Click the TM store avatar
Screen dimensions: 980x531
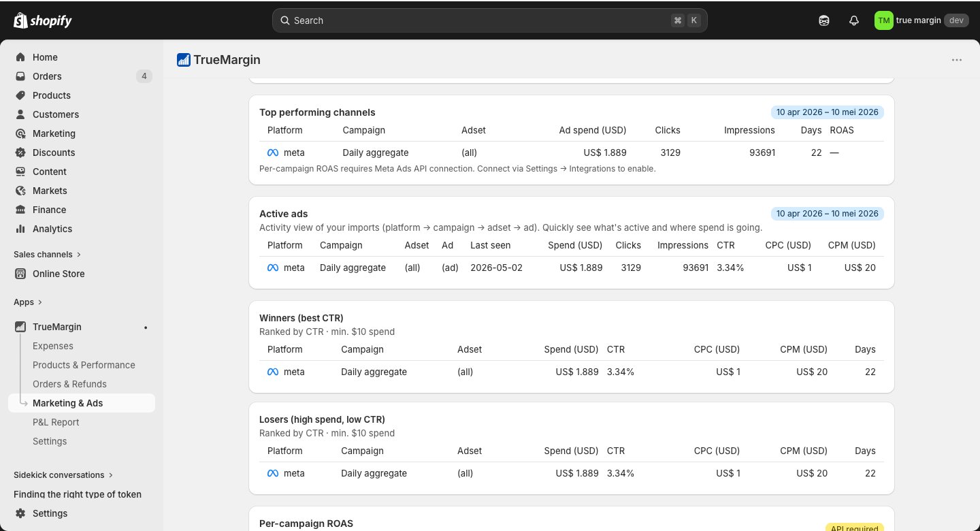883,20
